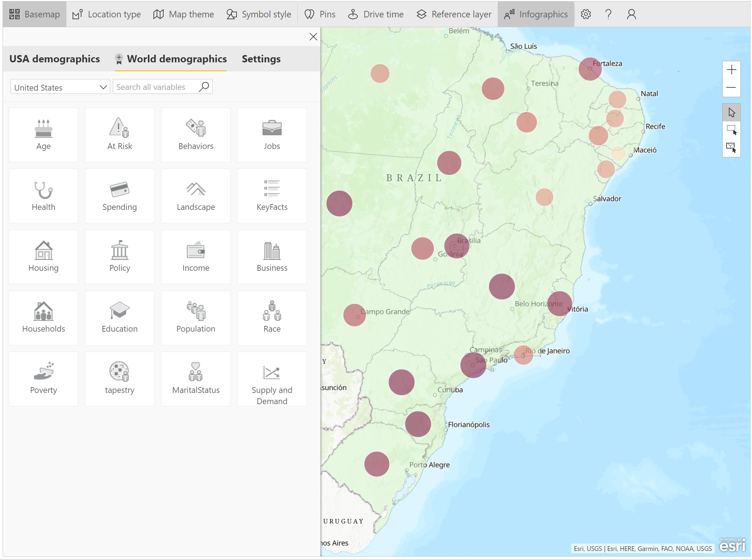Select the Income category
The height and width of the screenshot is (560, 752).
(x=196, y=257)
